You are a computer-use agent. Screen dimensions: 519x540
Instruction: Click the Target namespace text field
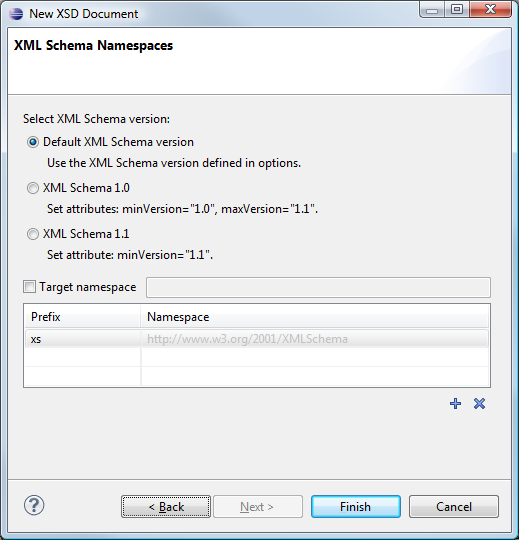click(318, 287)
